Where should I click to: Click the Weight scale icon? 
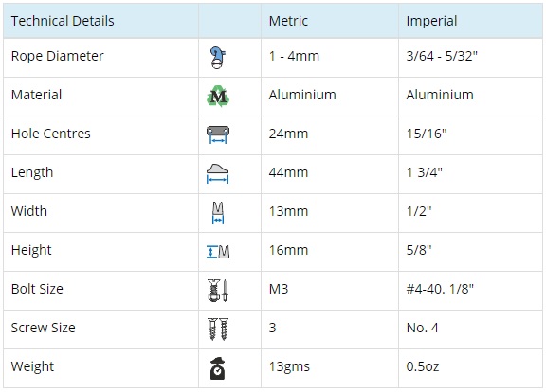pos(218,367)
